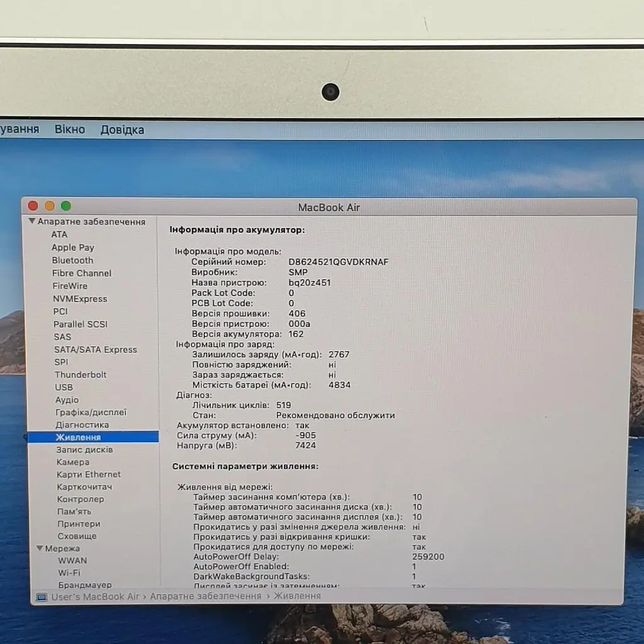
Task: Select Bluetooth in the sidebar
Action: click(73, 260)
